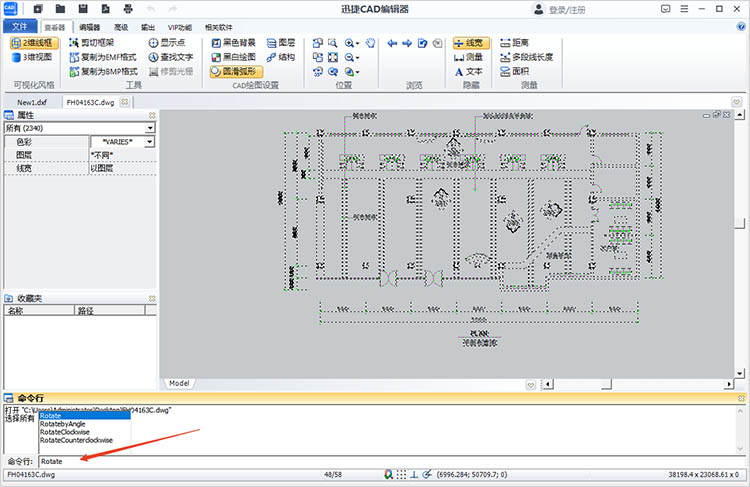Switch to the 编辑器 editor tab
Screen dimensions: 750x487
(89, 27)
